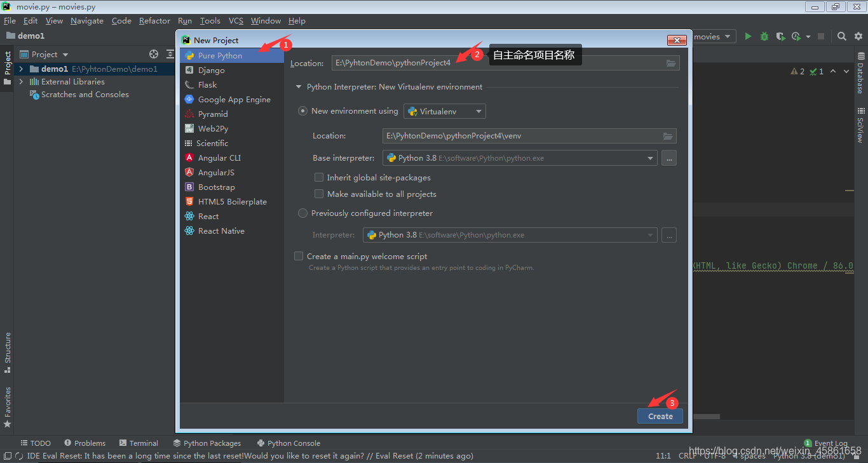Open the Help menu

[x=297, y=21]
